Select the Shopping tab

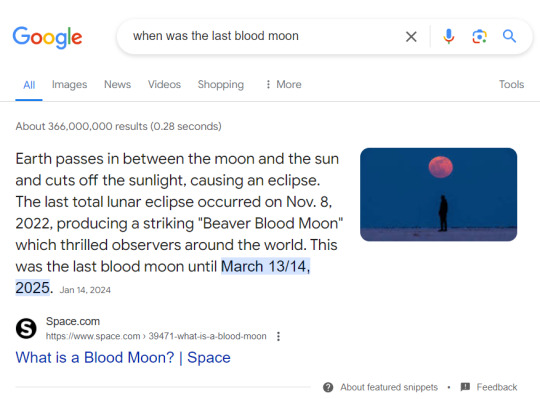pos(221,85)
